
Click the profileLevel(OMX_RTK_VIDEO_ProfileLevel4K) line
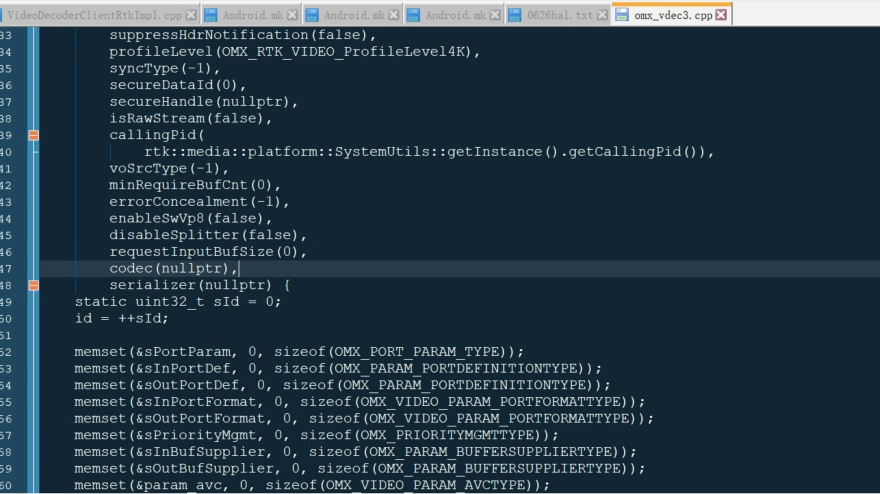[295, 52]
